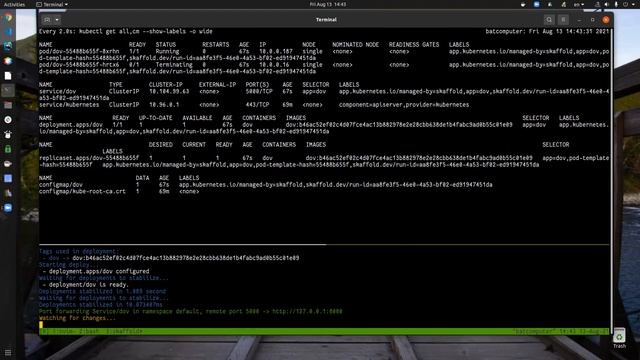Click the network icon in the top bar

tap(597, 4)
